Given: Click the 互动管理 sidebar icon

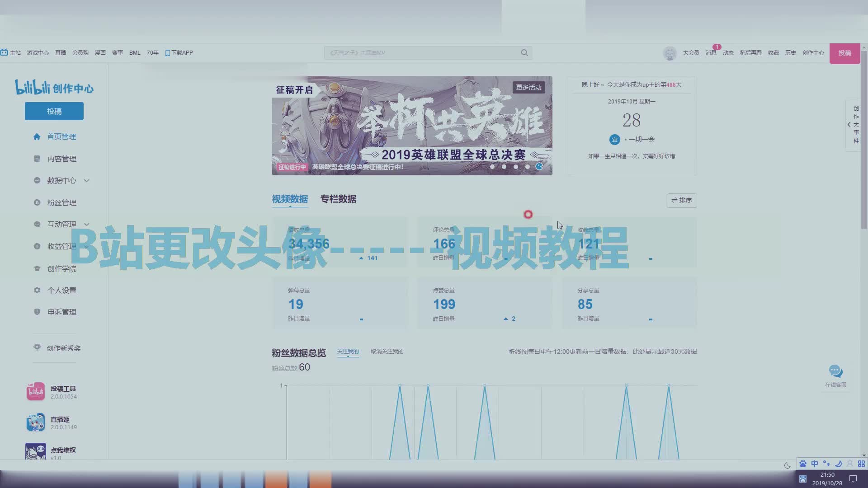Looking at the screenshot, I should click(x=37, y=224).
